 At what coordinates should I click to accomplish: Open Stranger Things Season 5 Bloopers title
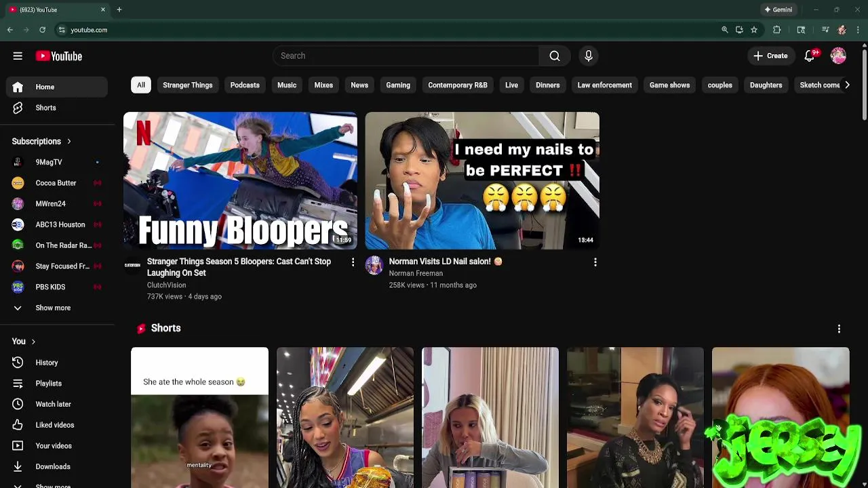coord(239,267)
